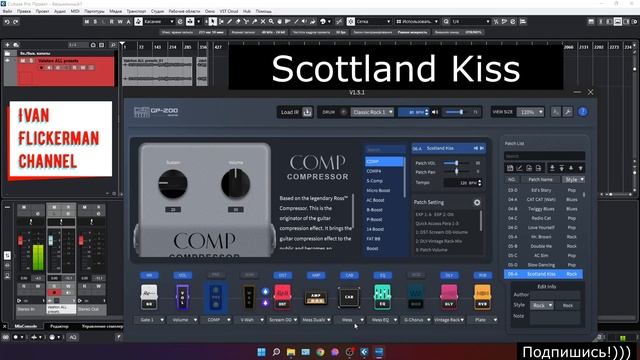The height and width of the screenshot is (360, 640).
Task: Select the Radio Cat patch row
Action: pyautogui.click(x=543, y=218)
